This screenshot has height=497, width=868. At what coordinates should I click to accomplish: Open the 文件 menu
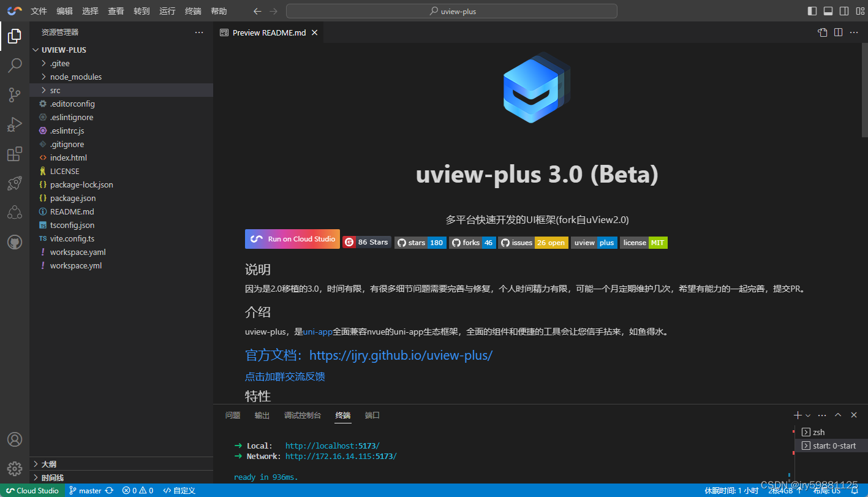tap(39, 11)
